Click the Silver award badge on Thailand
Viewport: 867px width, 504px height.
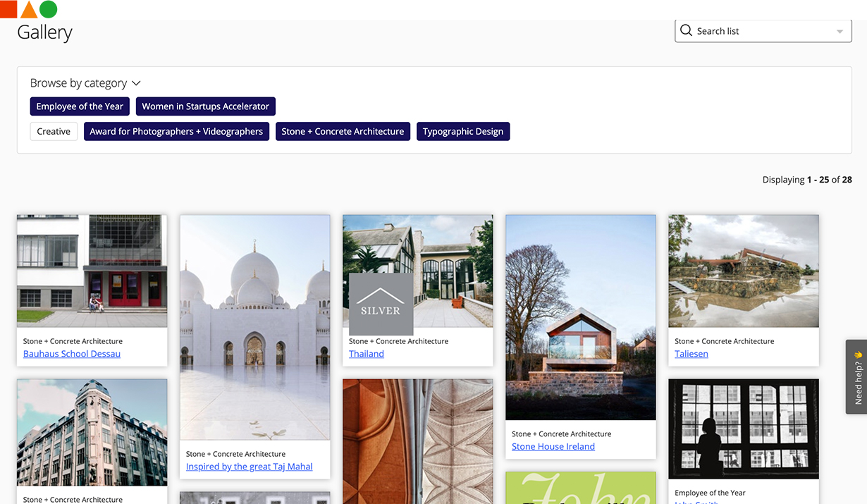point(381,304)
